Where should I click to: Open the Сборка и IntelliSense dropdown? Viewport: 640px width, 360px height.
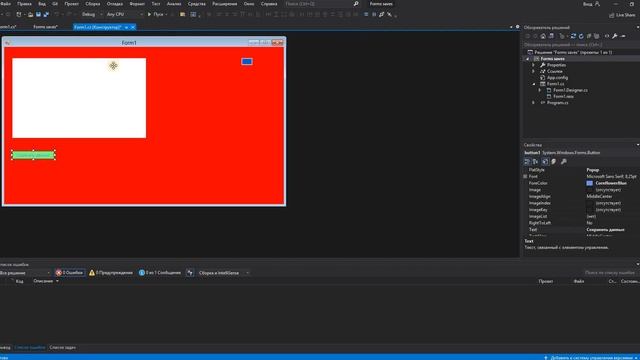pyautogui.click(x=224, y=273)
